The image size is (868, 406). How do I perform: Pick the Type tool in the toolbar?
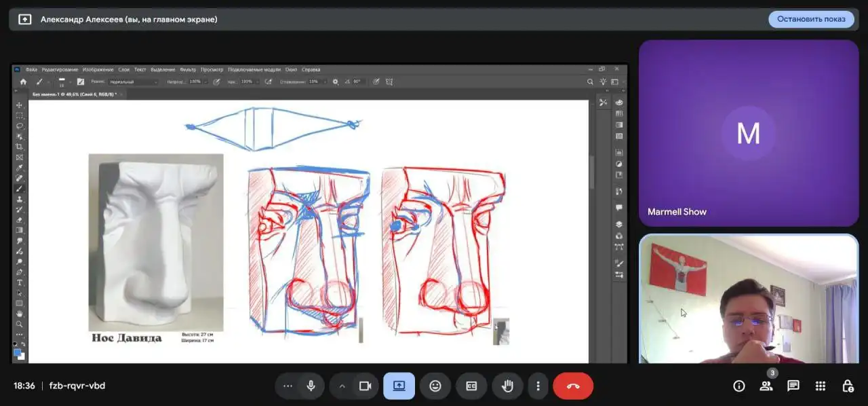tap(19, 282)
